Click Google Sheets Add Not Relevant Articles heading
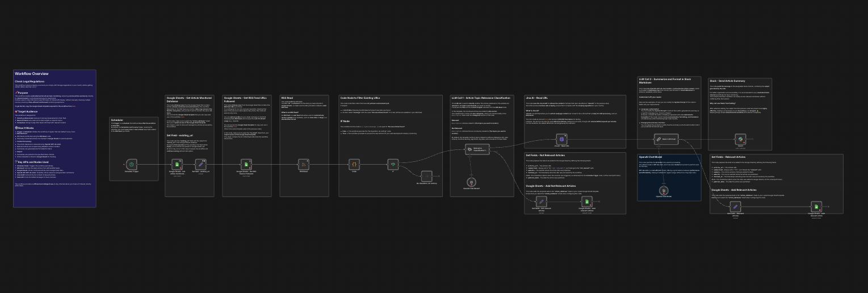 [x=551, y=186]
